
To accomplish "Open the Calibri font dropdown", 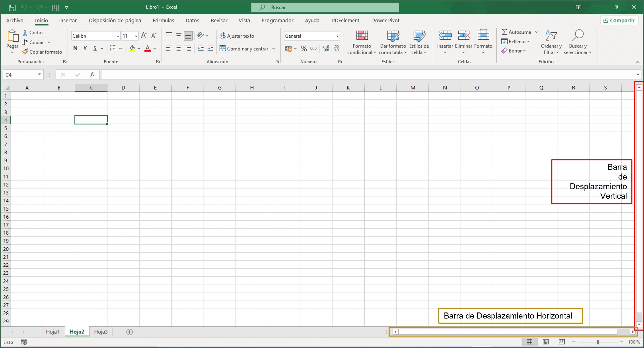I will (118, 36).
